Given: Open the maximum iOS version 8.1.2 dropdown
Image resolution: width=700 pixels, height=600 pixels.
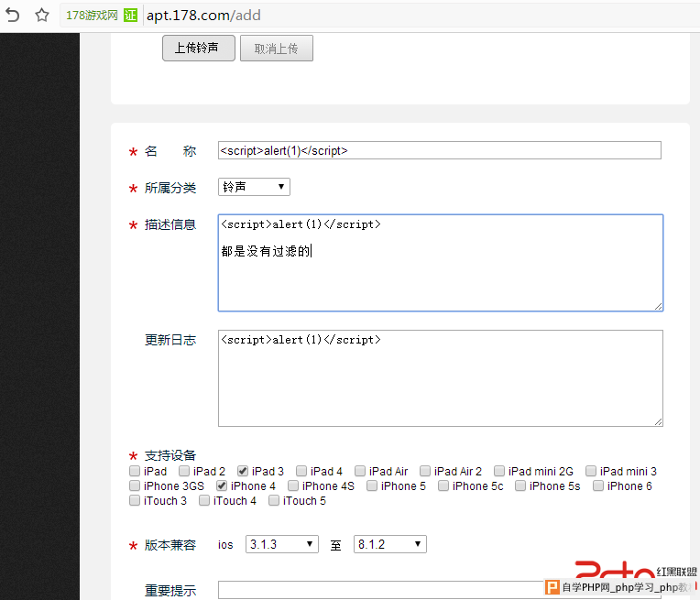Looking at the screenshot, I should 389,544.
